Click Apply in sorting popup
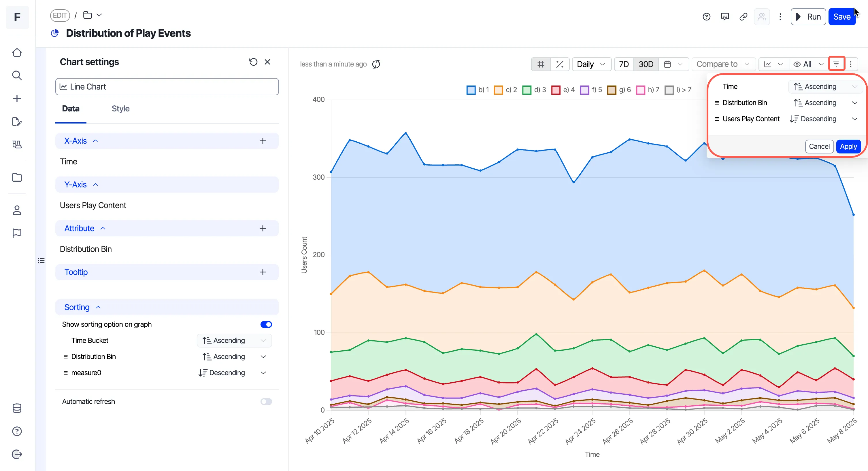The height and width of the screenshot is (471, 868). click(x=848, y=147)
